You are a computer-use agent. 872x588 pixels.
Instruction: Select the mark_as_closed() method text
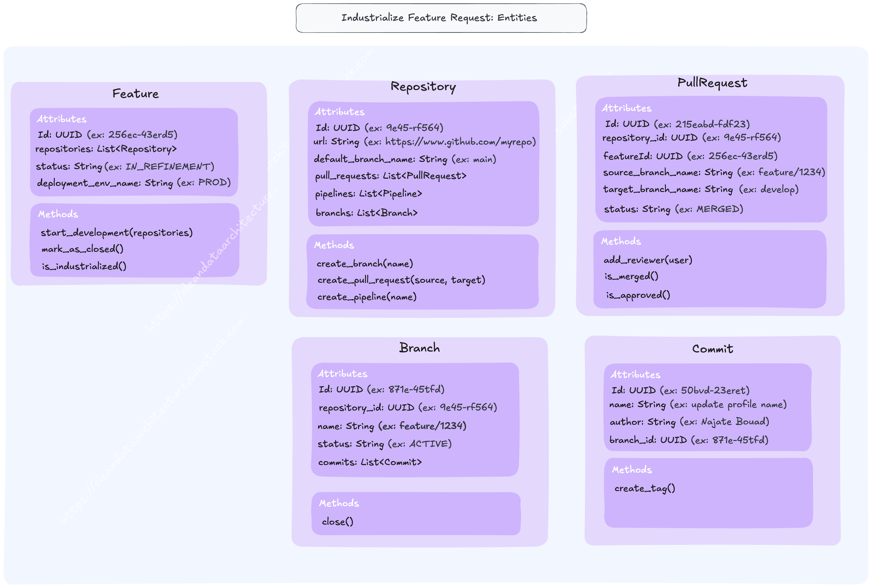pos(82,249)
